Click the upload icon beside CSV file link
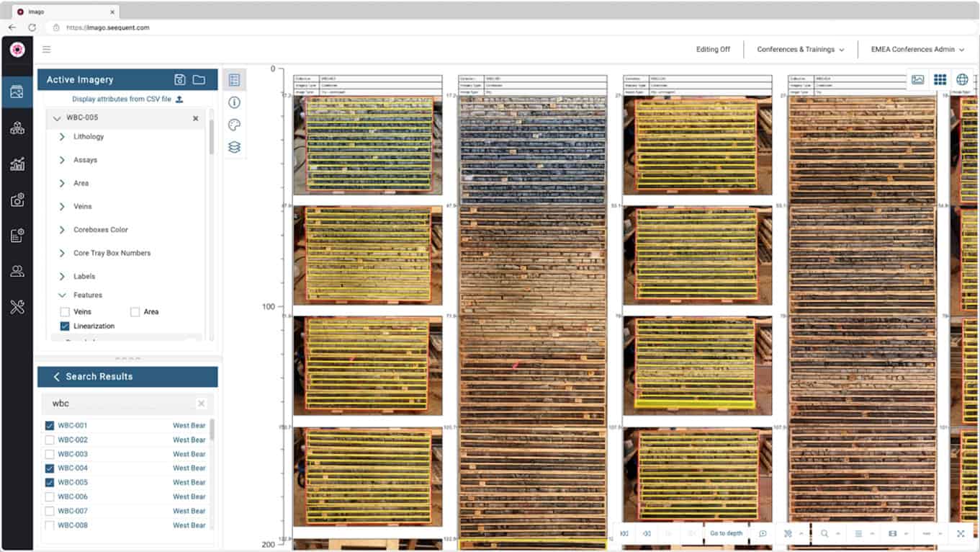 (x=179, y=99)
